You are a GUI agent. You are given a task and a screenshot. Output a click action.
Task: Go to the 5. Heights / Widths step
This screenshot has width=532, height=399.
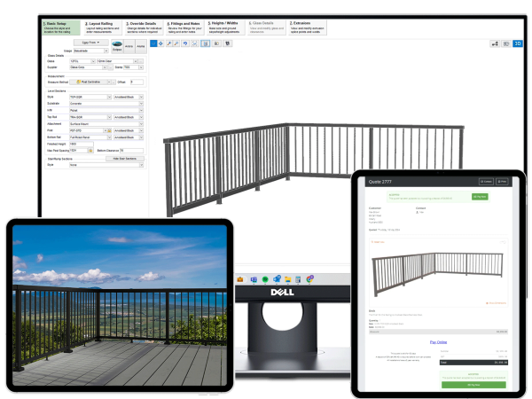click(x=225, y=27)
